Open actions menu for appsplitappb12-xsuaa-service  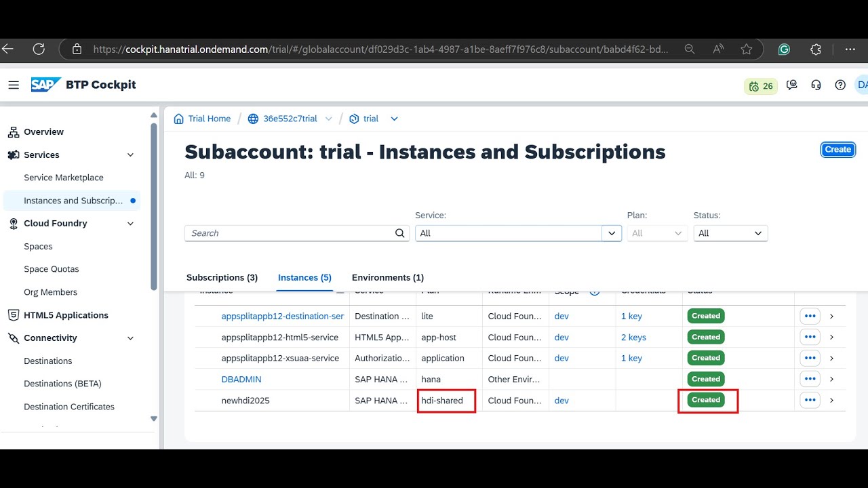[x=810, y=358]
